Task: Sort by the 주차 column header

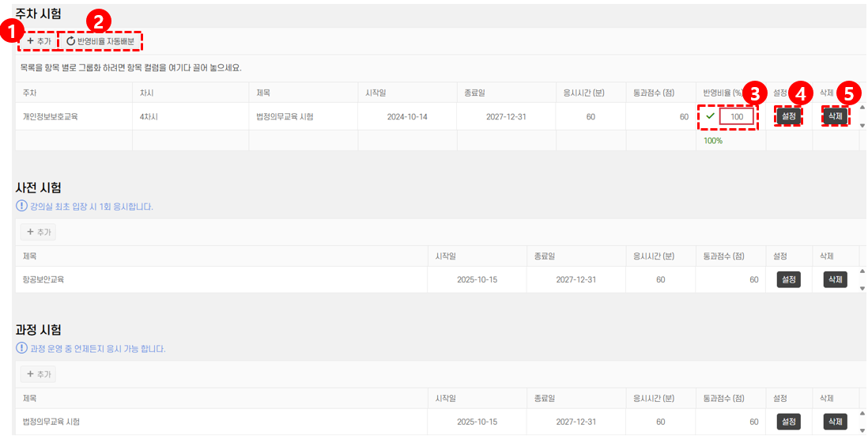Action: coord(30,93)
